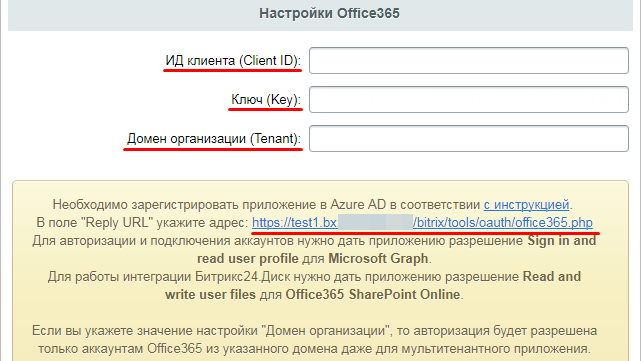Click the 'Домен организации (Tenant):' label
The width and height of the screenshot is (641, 361).
click(x=214, y=139)
